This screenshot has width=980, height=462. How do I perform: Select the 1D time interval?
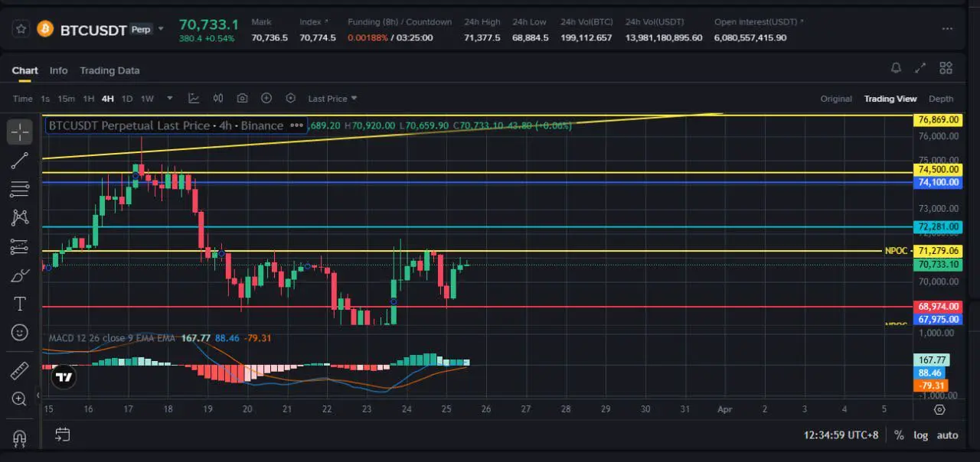[x=127, y=99]
